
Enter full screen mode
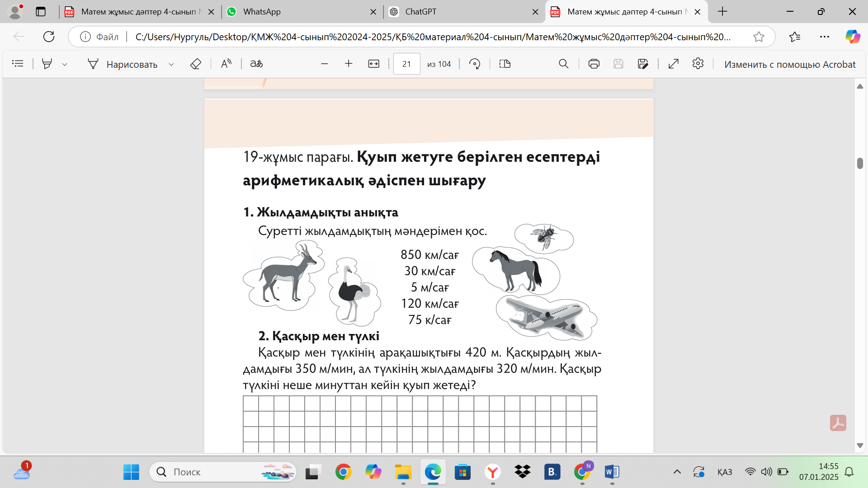pos(673,64)
